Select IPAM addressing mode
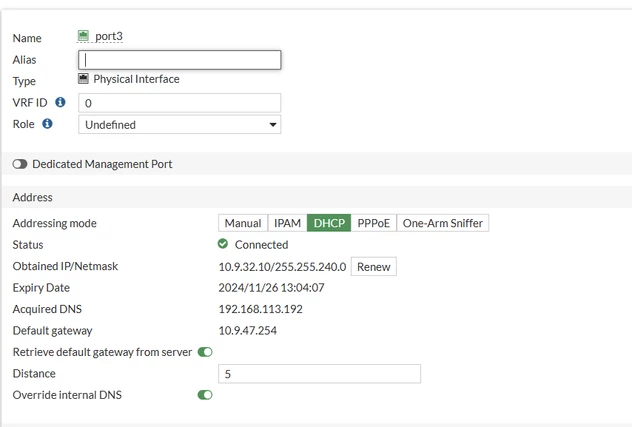632x427 pixels. point(287,223)
